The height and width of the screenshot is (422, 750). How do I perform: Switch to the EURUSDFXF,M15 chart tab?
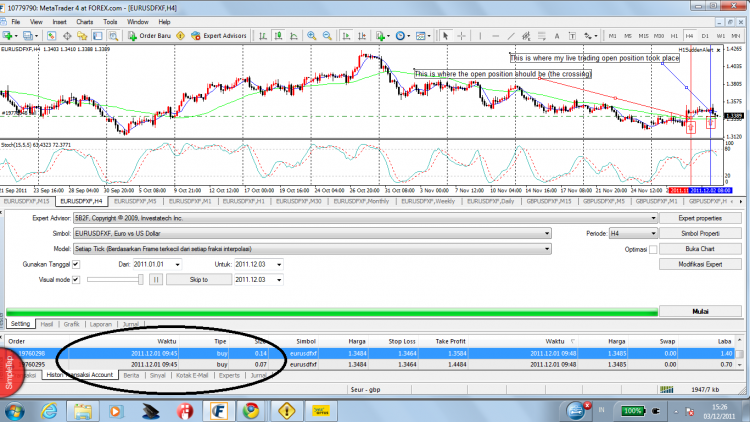[26, 201]
